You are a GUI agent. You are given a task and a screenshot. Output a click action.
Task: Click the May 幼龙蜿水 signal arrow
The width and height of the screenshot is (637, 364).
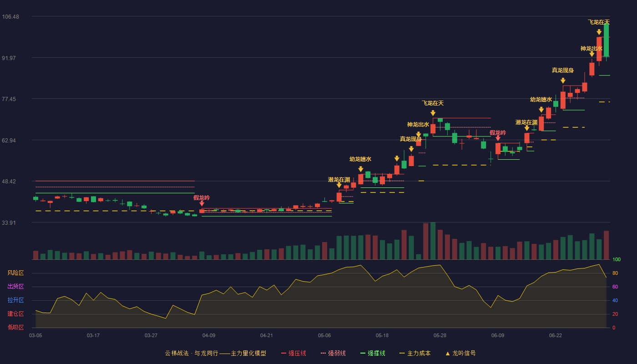tap(361, 169)
